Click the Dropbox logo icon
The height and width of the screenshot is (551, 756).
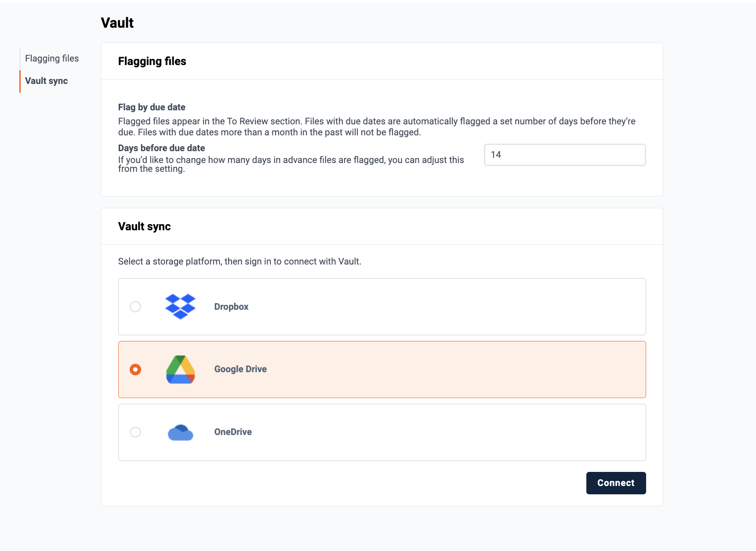coord(180,307)
